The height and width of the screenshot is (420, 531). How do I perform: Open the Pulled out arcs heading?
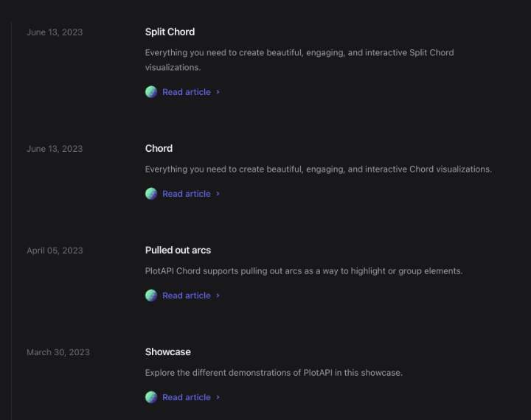pyautogui.click(x=178, y=250)
